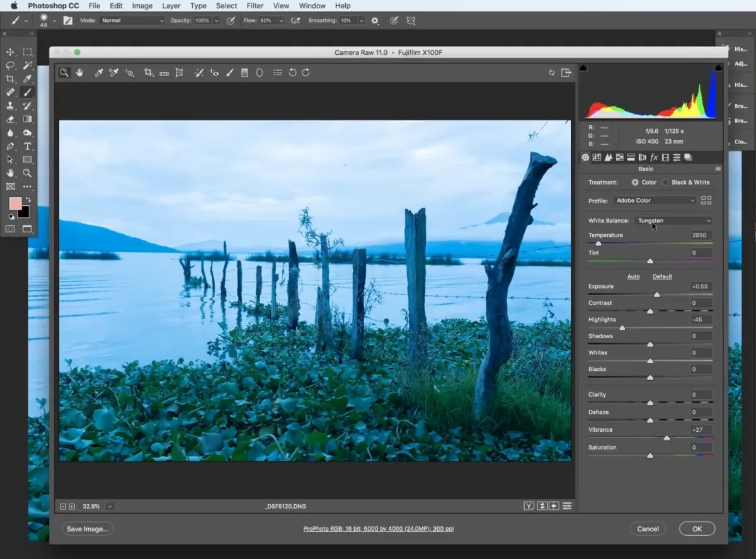Open the Profile dropdown set to Adobe Color
756x559 pixels.
pos(654,200)
